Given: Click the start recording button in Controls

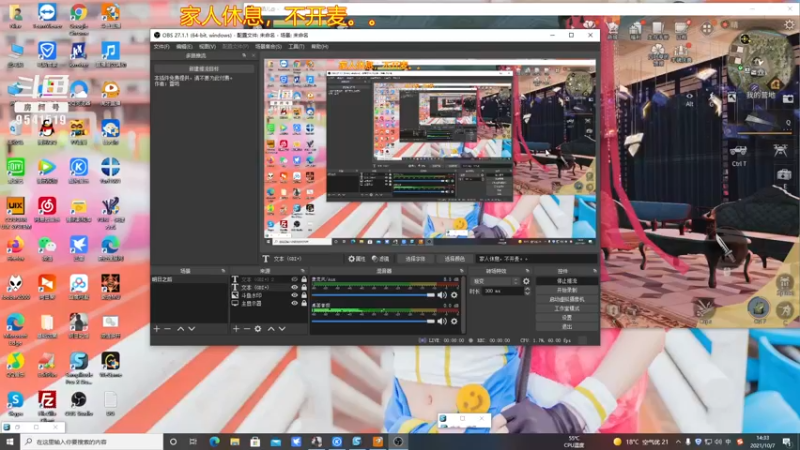Looking at the screenshot, I should 567,290.
